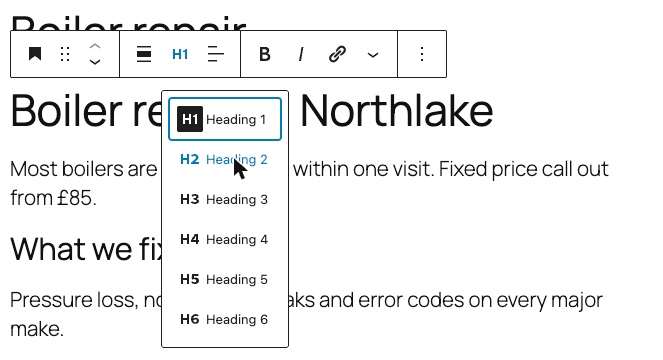Click the 'from £85.' paragraph text

[x=53, y=198]
